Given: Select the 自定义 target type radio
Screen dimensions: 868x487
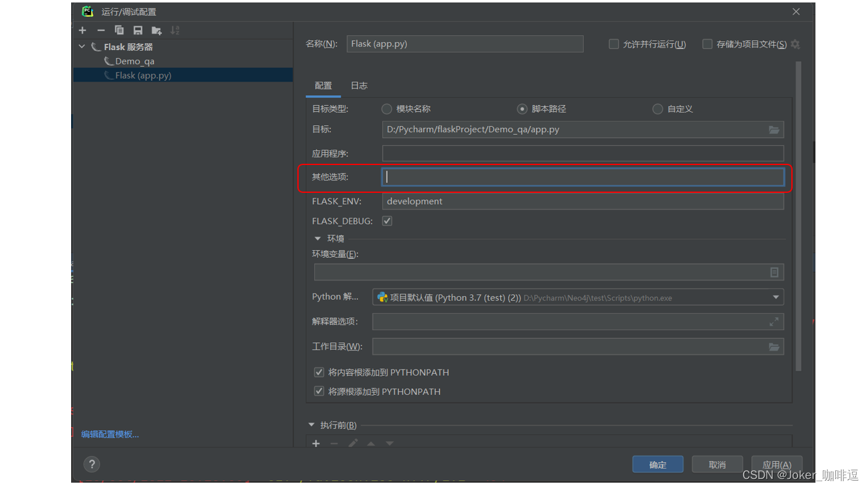Looking at the screenshot, I should pyautogui.click(x=658, y=109).
